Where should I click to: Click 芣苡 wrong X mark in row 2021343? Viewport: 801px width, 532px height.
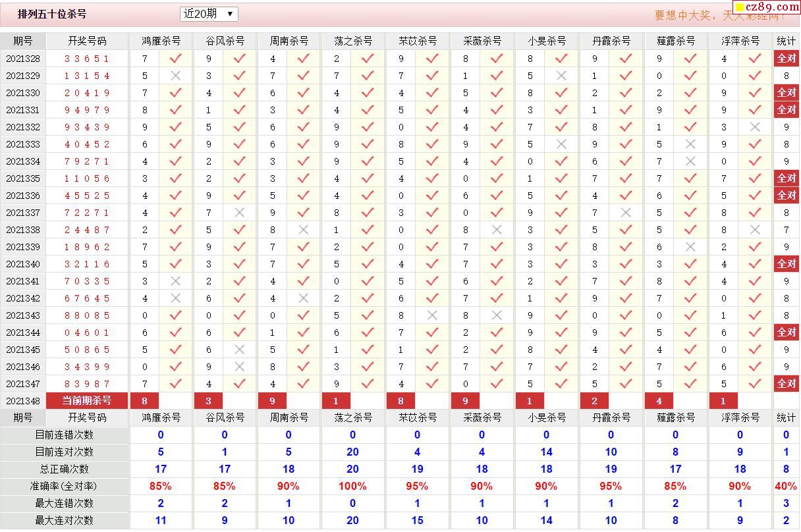point(432,315)
